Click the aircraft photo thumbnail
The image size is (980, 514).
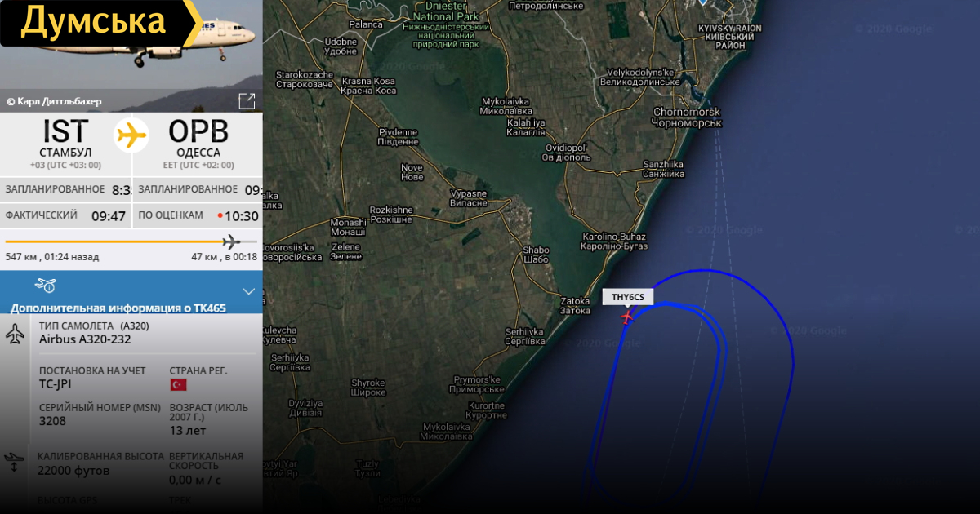click(131, 55)
